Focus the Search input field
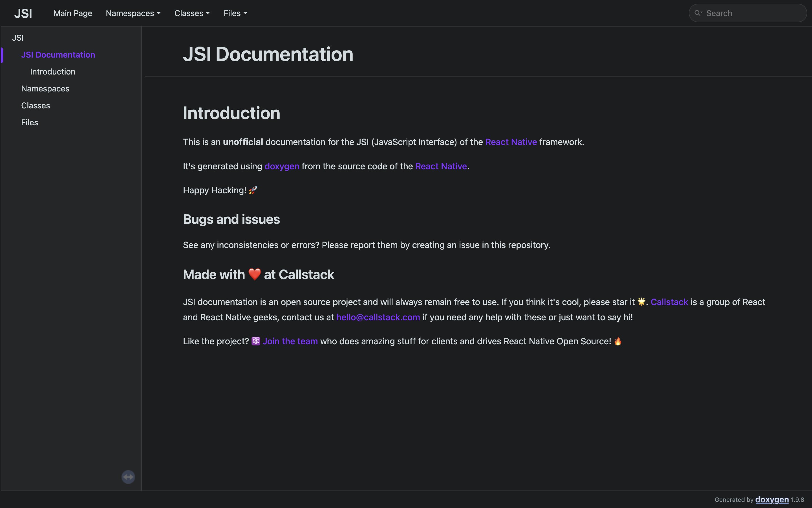 748,13
